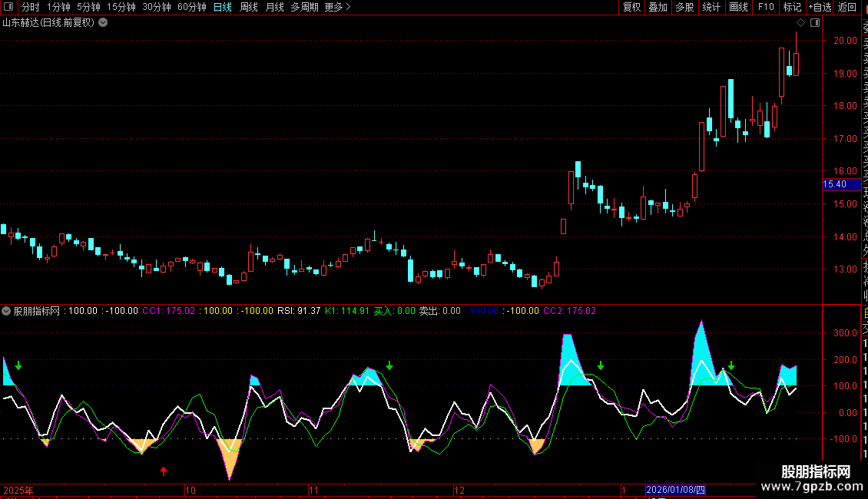Click the CC1: 175.02 indicator value
Image resolution: width=868 pixels, height=499 pixels.
(x=169, y=311)
